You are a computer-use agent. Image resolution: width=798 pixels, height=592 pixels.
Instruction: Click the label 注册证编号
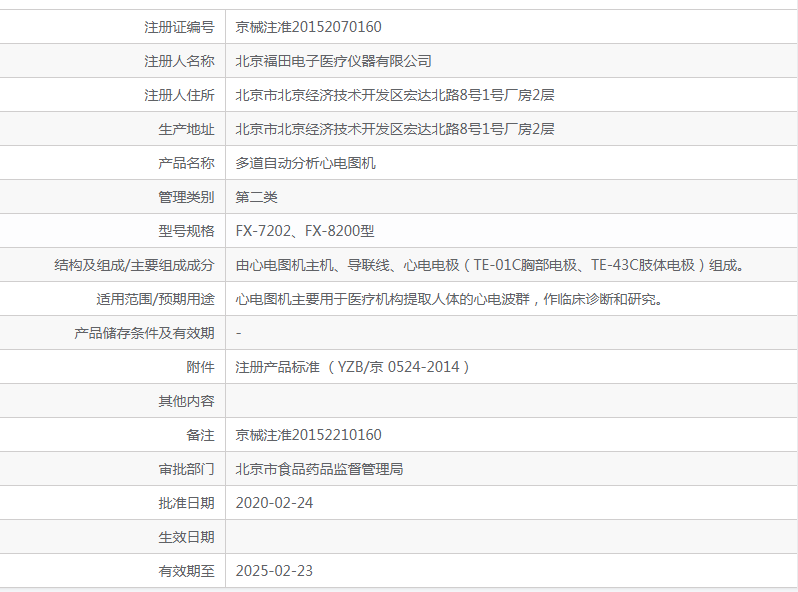tap(179, 27)
